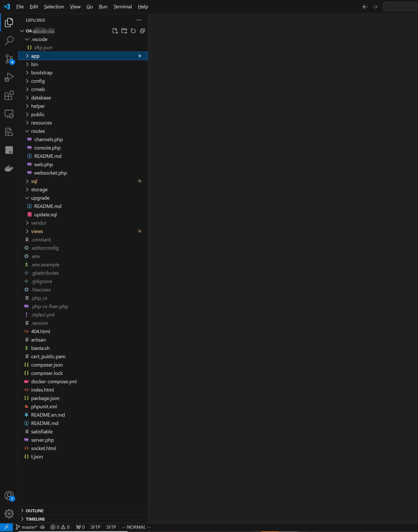
Task: Click the command center search box in title bar
Action: pos(401,7)
